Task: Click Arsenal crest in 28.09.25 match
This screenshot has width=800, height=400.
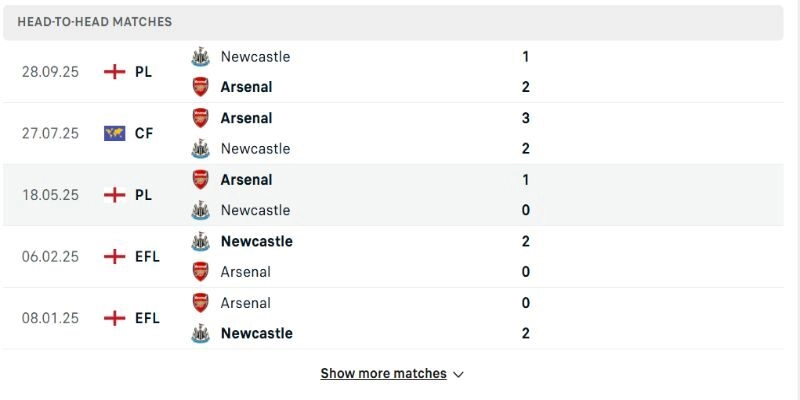Action: click(201, 87)
